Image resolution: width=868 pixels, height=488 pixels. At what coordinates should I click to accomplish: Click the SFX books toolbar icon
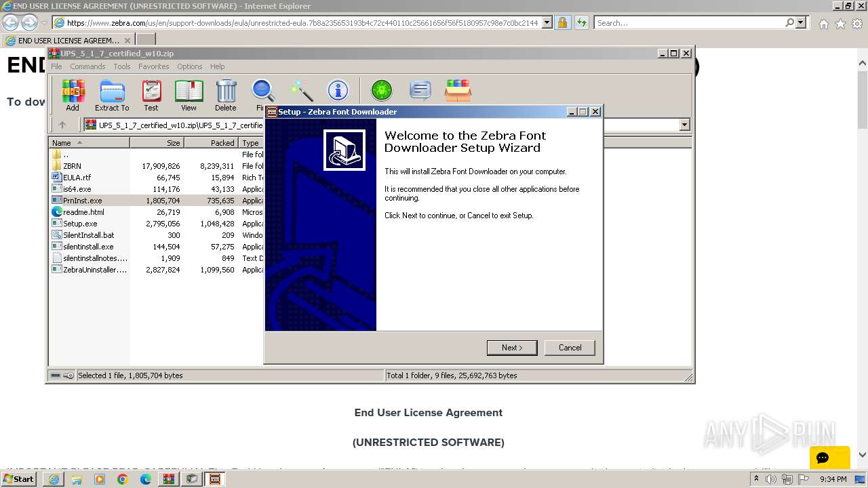(458, 91)
